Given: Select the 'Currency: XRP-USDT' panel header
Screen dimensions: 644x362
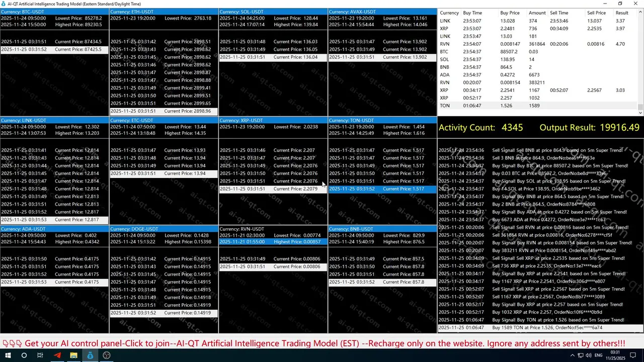Looking at the screenshot, I should tap(273, 120).
